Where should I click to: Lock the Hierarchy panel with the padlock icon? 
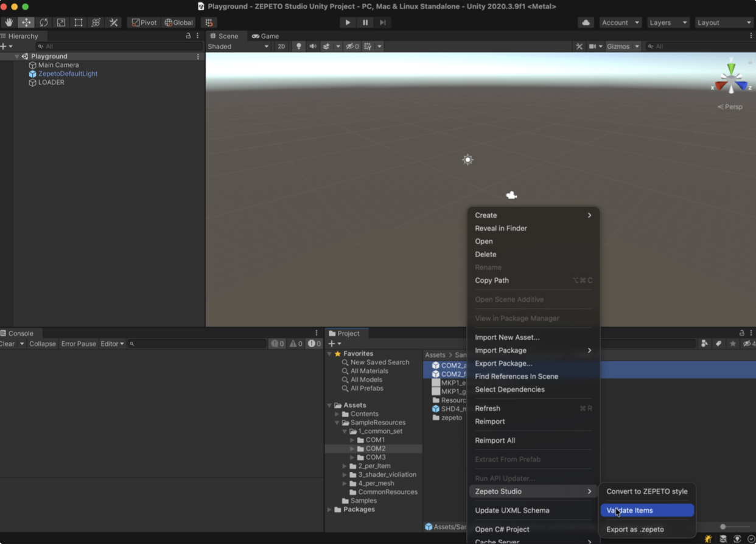188,36
